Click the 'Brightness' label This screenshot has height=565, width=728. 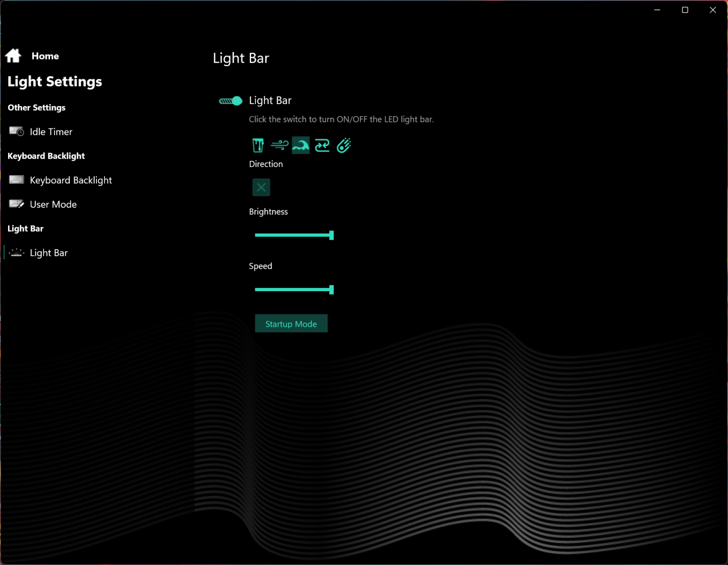(x=268, y=212)
